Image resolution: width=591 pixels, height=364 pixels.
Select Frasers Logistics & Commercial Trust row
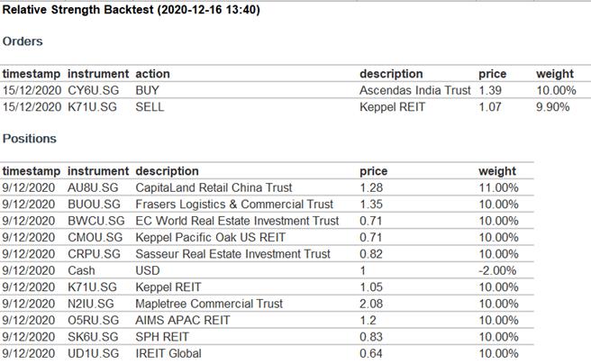pyautogui.click(x=232, y=205)
